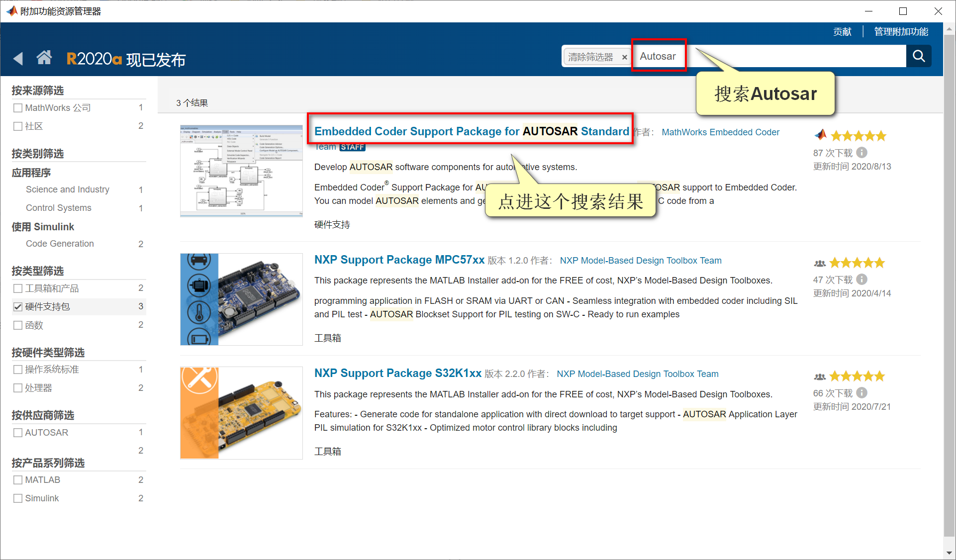
Task: Click search field containing Autosar
Action: coord(769,56)
